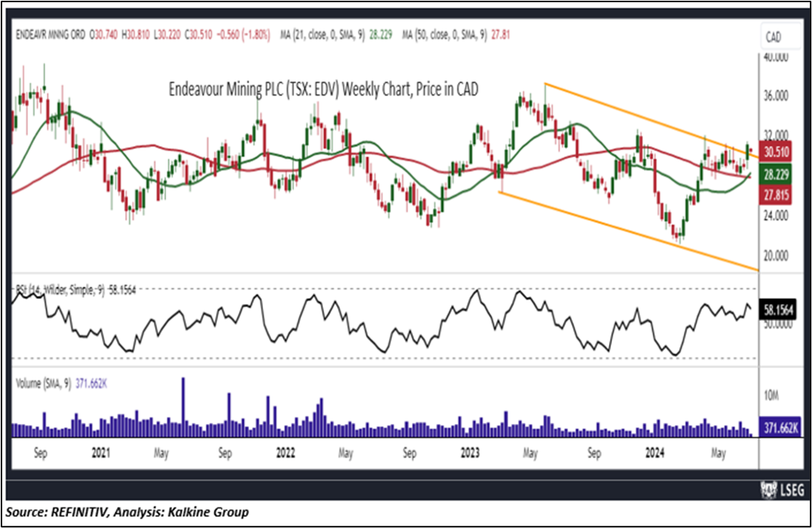Image resolution: width=812 pixels, height=528 pixels.
Task: Click the 20.000 price axis label
Action: (x=775, y=255)
